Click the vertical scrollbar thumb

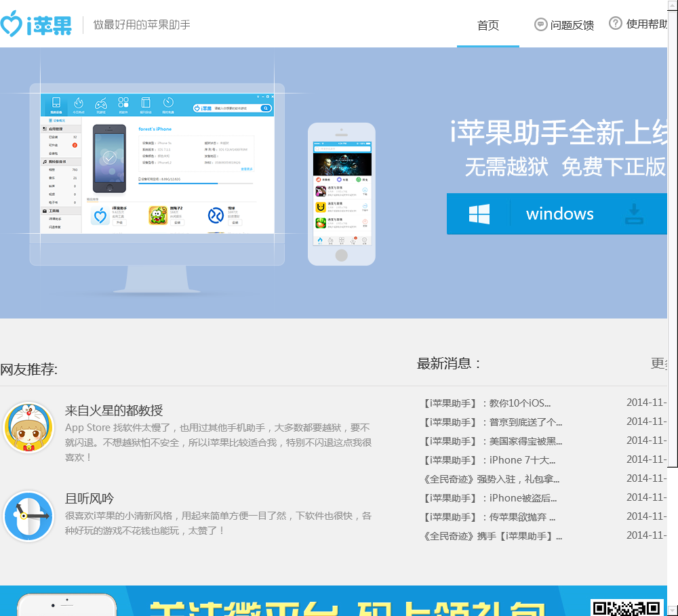click(673, 238)
